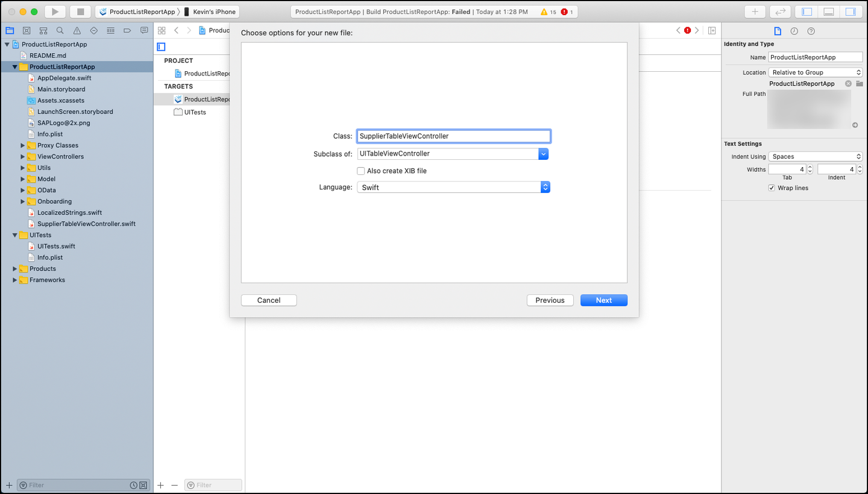Open the breakpoint navigator
The image size is (868, 494).
click(x=127, y=30)
